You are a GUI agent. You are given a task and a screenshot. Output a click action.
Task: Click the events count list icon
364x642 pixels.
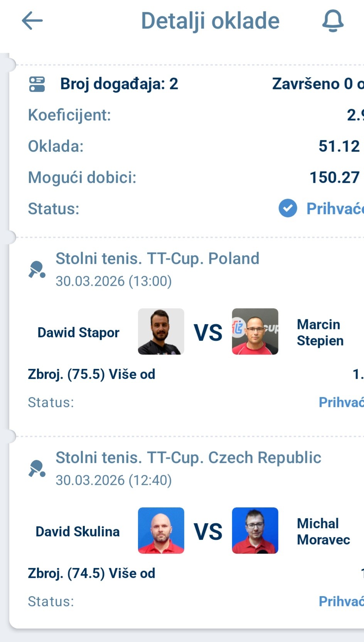(x=37, y=84)
